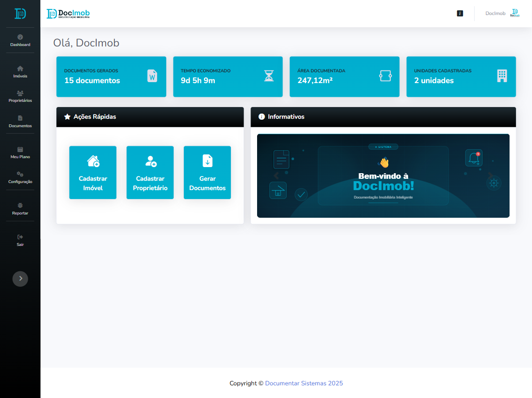Click the Cadastrar Imóvel button

pos(93,172)
